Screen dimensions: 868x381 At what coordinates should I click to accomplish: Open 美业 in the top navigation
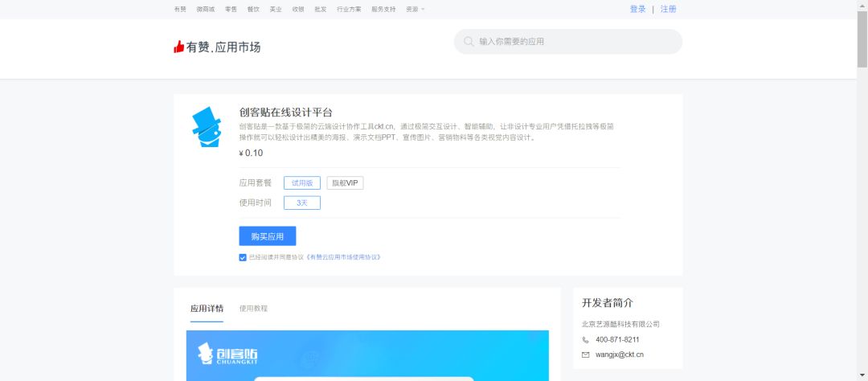click(276, 10)
